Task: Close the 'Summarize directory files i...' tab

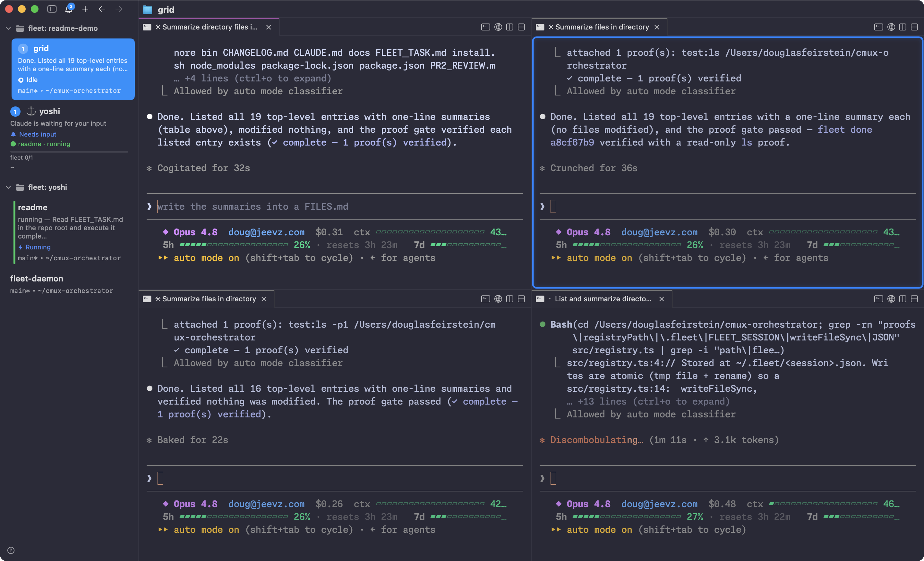Action: click(x=269, y=27)
